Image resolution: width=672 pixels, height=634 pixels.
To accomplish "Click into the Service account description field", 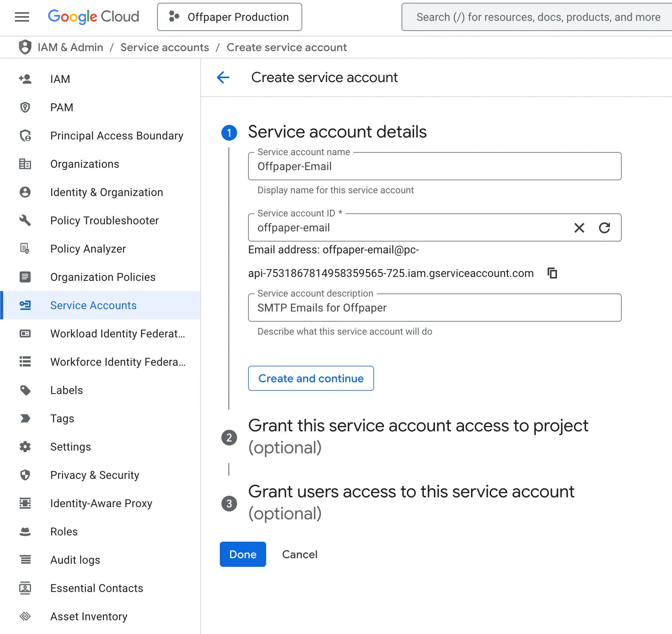I will click(435, 308).
